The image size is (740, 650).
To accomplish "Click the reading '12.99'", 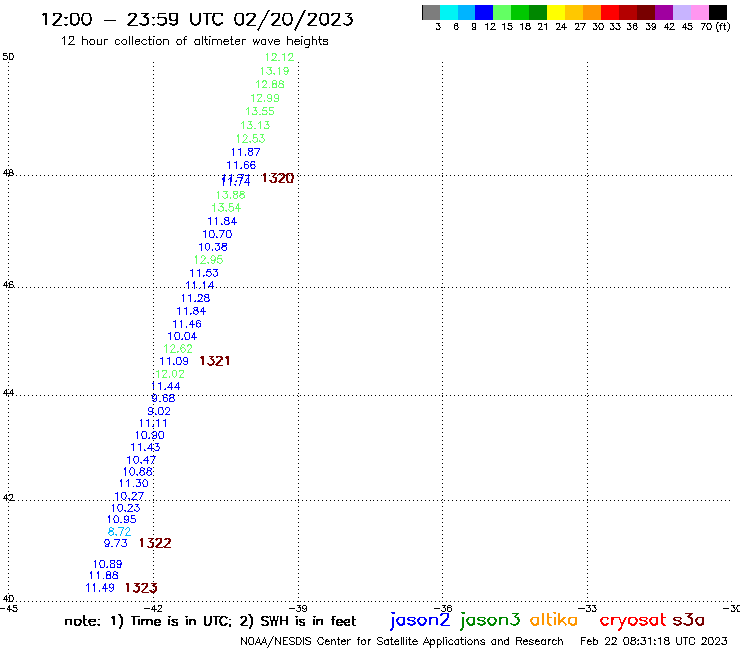I will pyautogui.click(x=265, y=98).
